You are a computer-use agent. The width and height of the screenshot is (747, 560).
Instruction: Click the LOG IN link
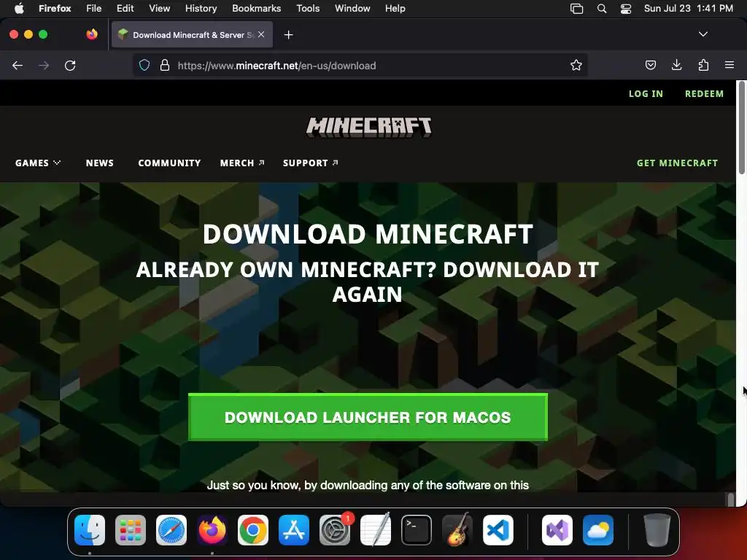pos(646,94)
